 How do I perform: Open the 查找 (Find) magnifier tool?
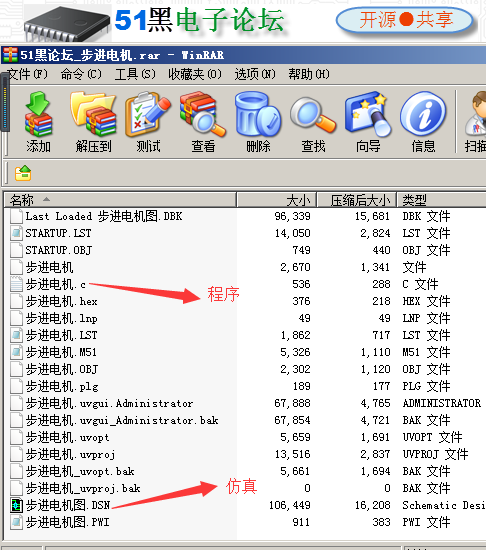pyautogui.click(x=313, y=121)
